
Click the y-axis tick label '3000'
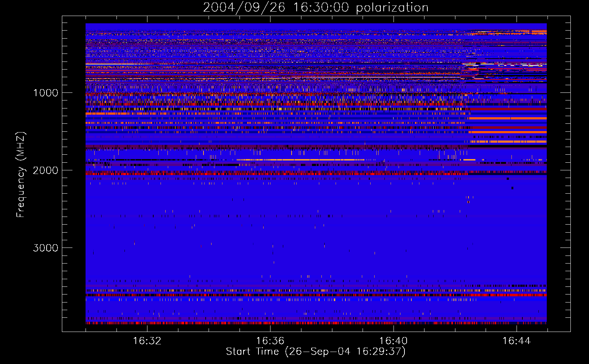click(46, 248)
